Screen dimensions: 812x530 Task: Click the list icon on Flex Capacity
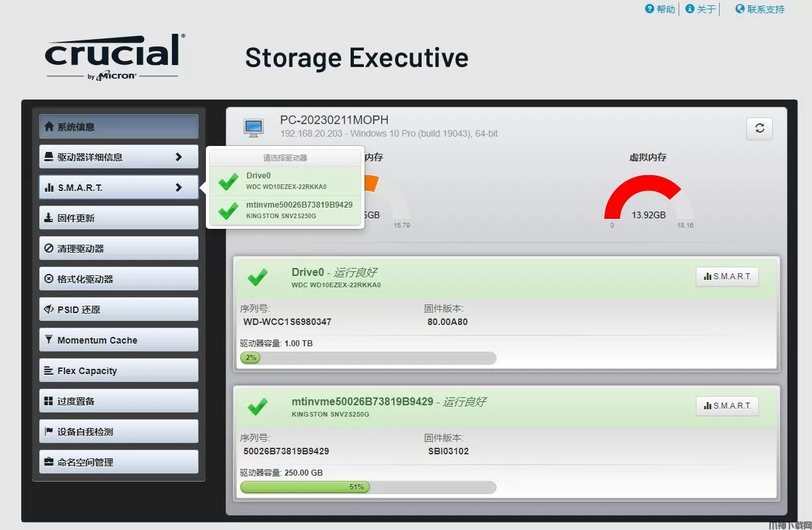[48, 370]
